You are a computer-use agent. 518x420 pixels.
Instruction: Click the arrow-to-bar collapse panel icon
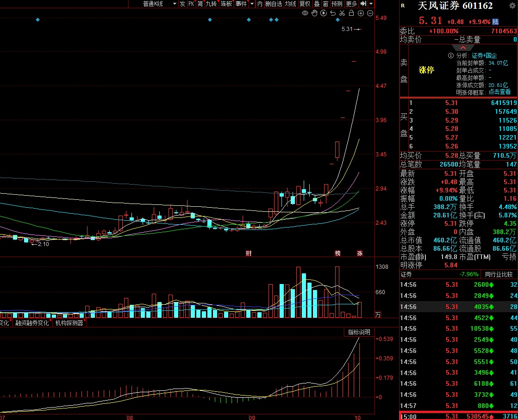pyautogui.click(x=363, y=4)
